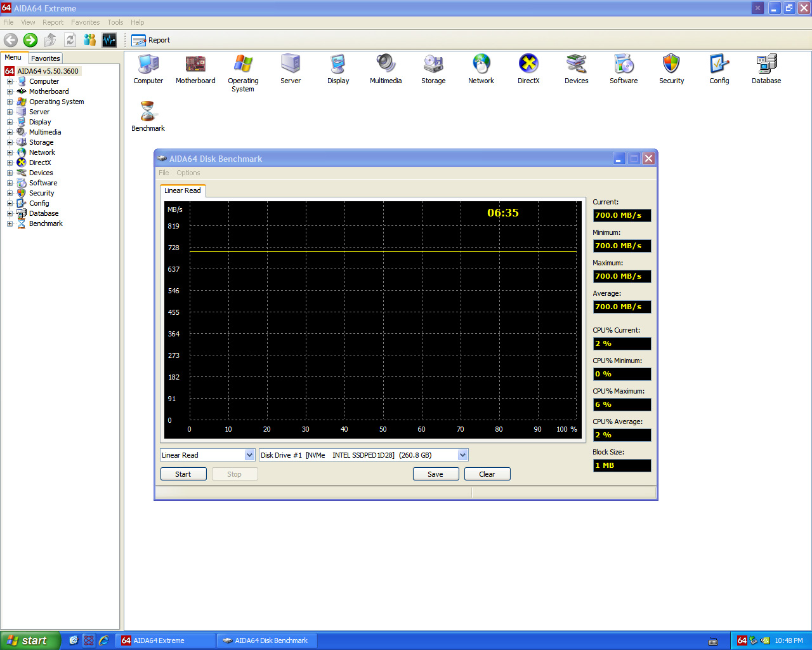
Task: Click the green forward arrow toolbar button
Action: point(30,40)
